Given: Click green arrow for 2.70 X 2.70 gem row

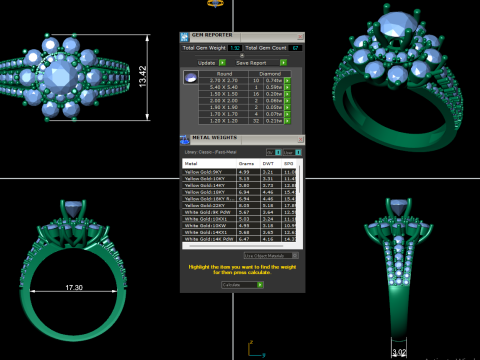Looking at the screenshot, I should click(x=287, y=80).
